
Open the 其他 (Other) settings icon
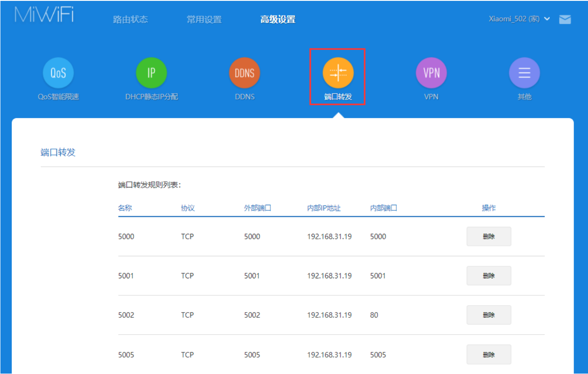click(524, 73)
